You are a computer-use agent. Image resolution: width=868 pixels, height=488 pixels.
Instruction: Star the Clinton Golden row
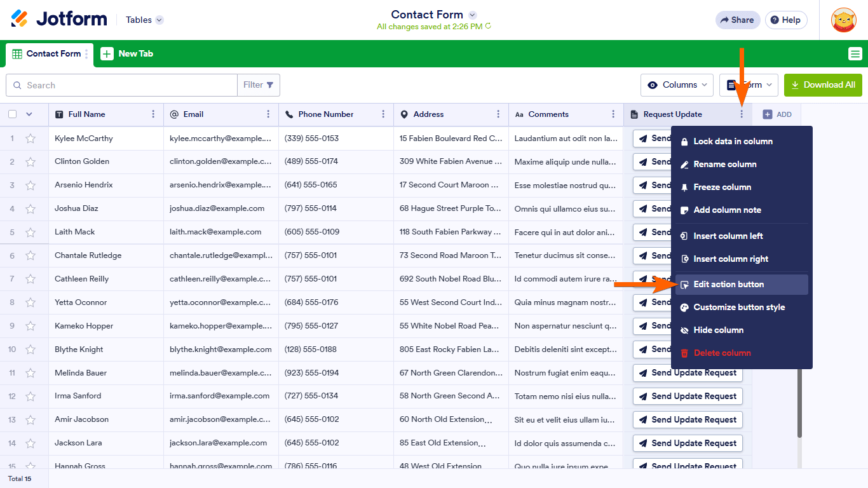[31, 162]
